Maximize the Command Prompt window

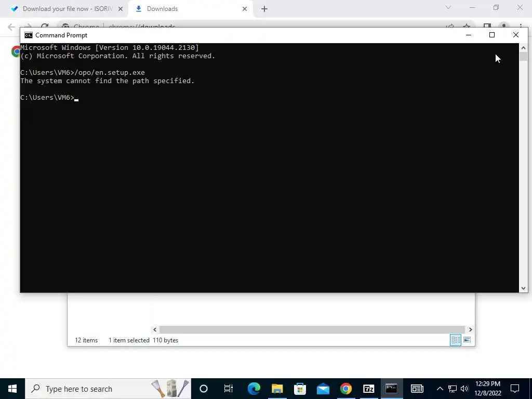click(492, 35)
